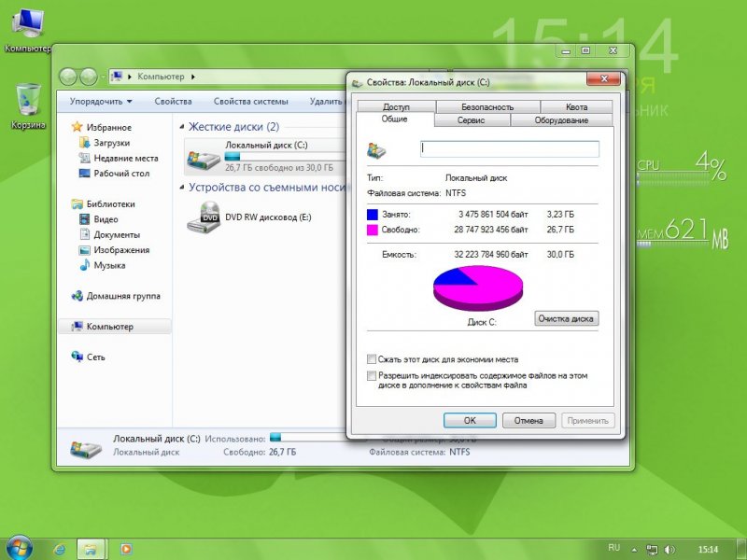Screen dimensions: 747x560
Task: Select the Общие tab
Action: (x=394, y=119)
